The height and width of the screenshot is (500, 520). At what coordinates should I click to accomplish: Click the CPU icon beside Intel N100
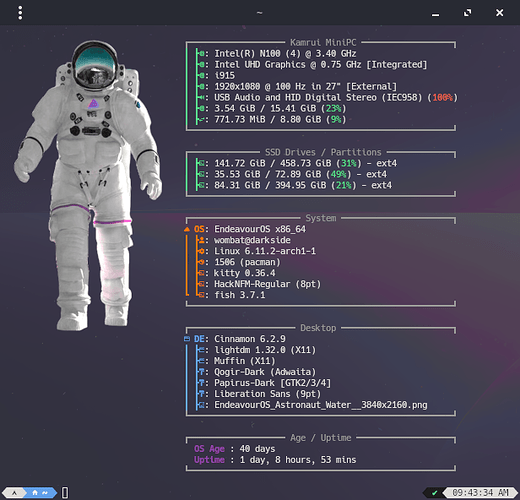[202, 53]
